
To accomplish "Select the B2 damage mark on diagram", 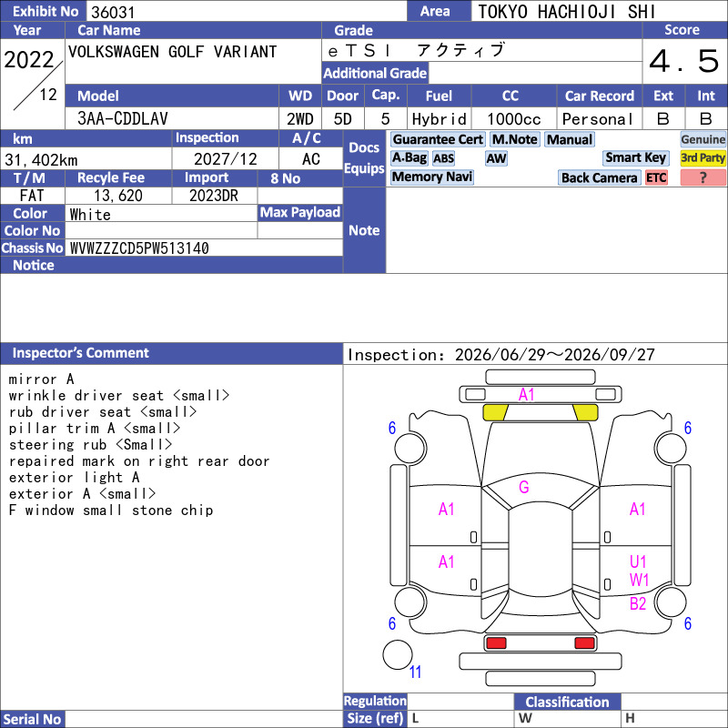I will click(x=638, y=603).
